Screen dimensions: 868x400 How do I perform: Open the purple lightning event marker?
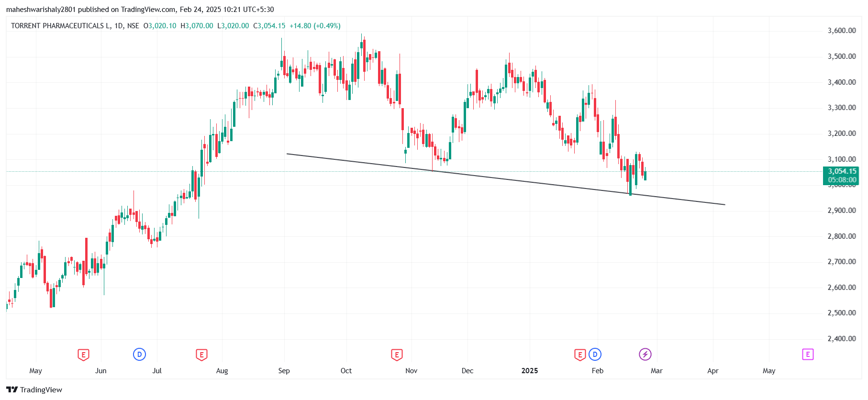645,355
